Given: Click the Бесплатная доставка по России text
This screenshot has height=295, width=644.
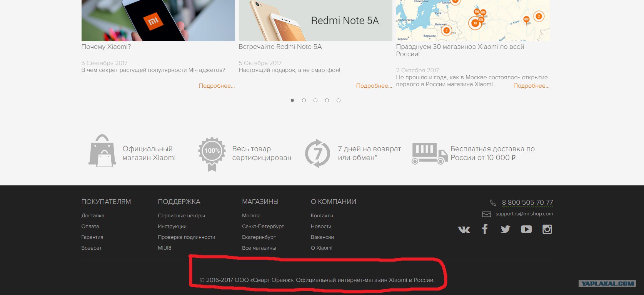Looking at the screenshot, I should [493, 153].
